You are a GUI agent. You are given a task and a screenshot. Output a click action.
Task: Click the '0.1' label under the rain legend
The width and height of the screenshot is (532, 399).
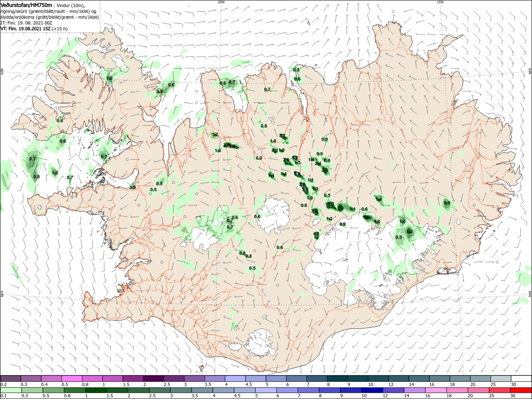[x=4, y=396]
